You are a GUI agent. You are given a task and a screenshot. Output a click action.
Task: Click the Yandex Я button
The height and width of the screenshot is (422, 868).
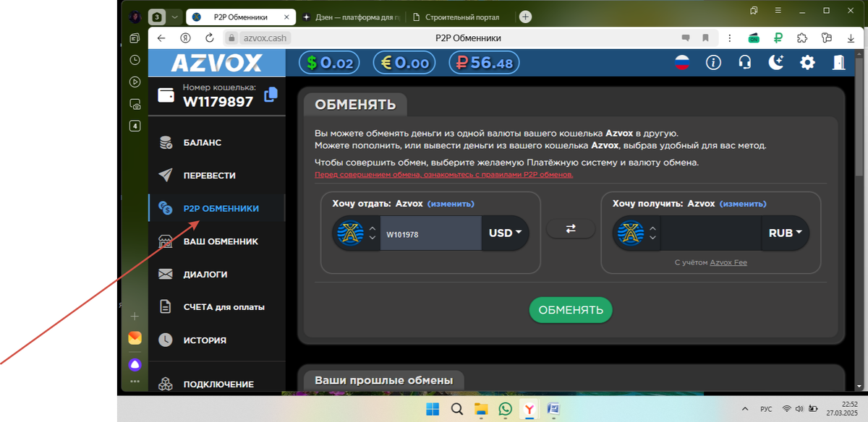coord(185,38)
